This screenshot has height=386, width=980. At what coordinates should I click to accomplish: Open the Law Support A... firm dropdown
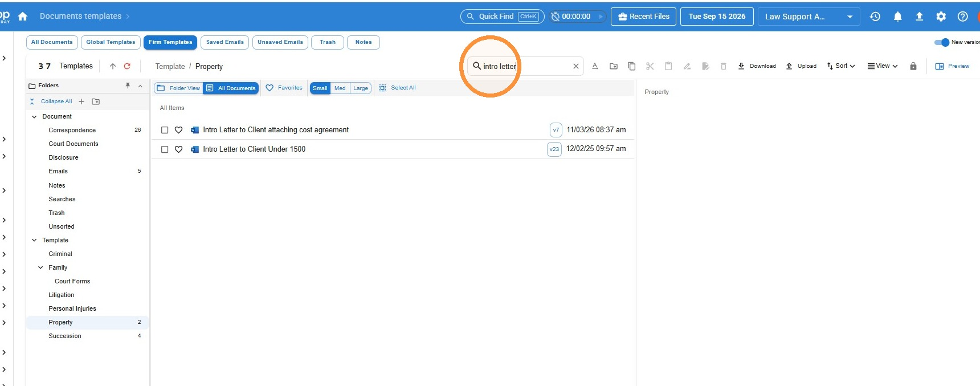point(809,17)
